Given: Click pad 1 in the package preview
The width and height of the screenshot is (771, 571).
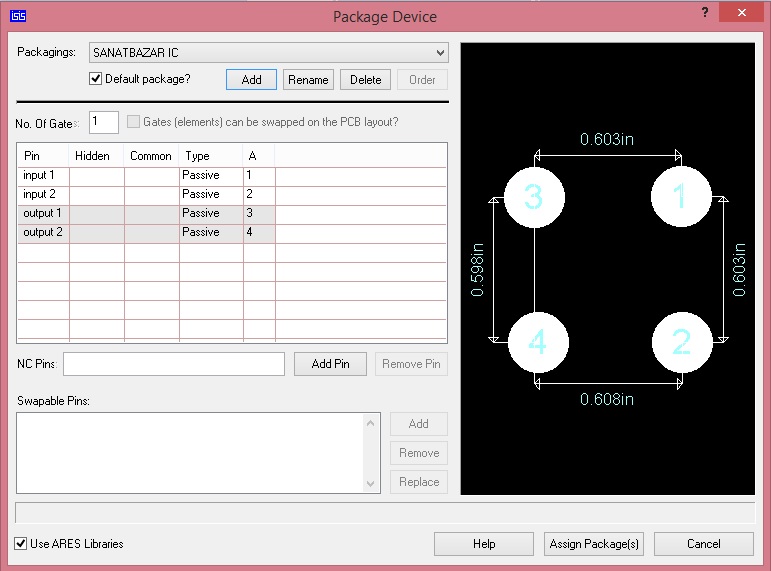Looking at the screenshot, I should click(681, 196).
